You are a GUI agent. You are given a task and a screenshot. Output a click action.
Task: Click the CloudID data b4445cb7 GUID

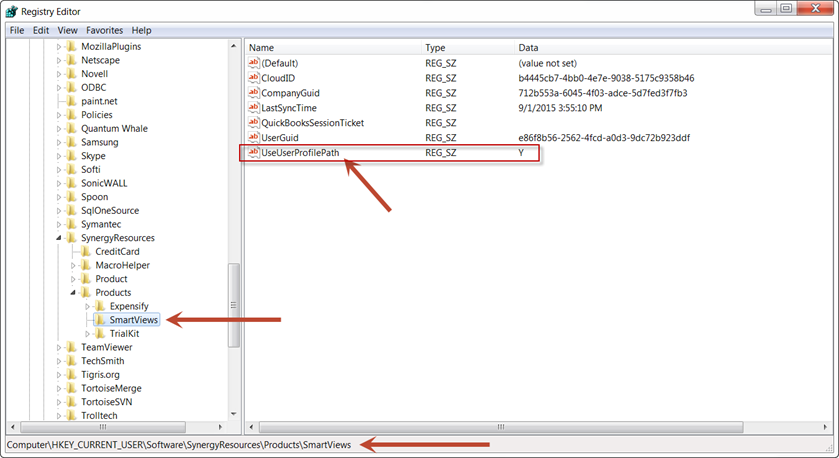point(606,78)
